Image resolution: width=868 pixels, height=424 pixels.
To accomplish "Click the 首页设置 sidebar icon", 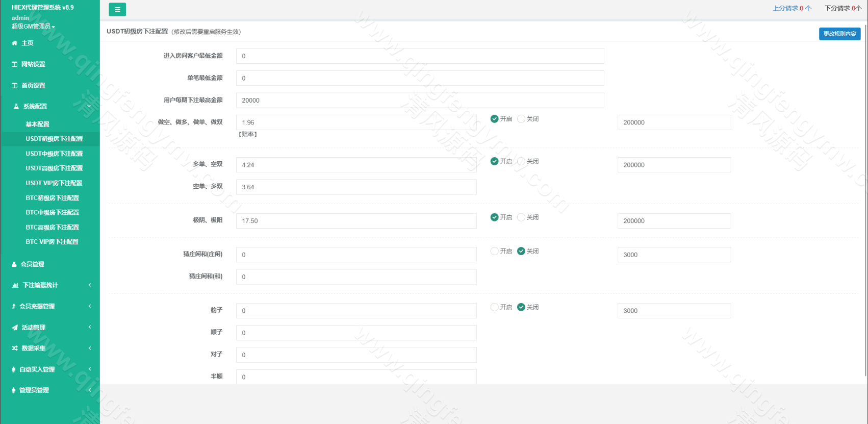I will [14, 86].
